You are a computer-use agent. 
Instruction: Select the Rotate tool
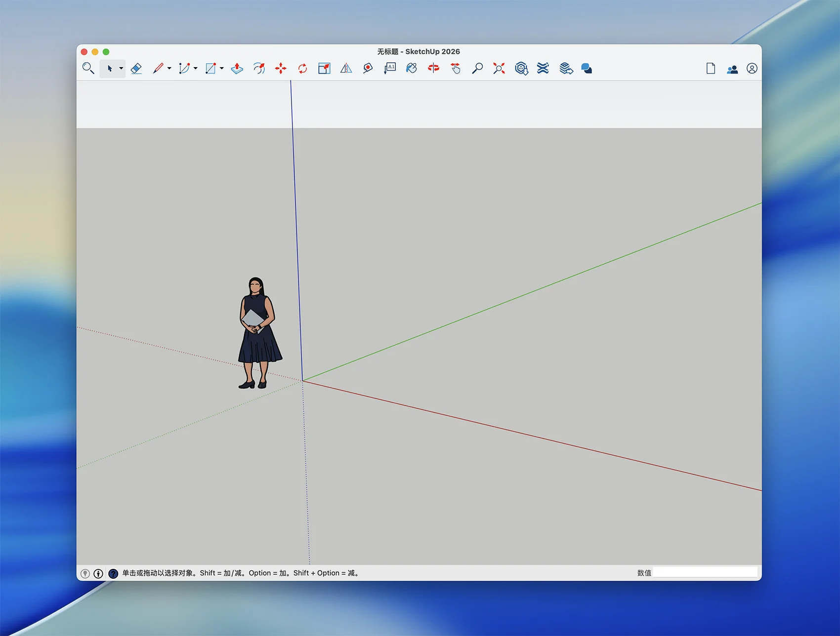pyautogui.click(x=302, y=69)
